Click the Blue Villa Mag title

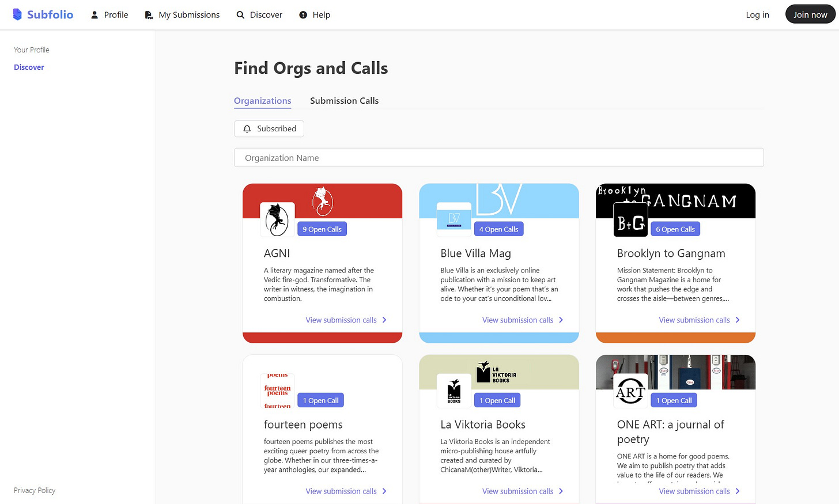(x=475, y=253)
